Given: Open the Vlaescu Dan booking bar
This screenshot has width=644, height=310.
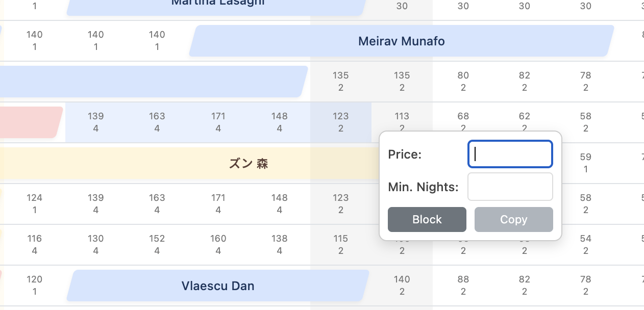Looking at the screenshot, I should [218, 286].
